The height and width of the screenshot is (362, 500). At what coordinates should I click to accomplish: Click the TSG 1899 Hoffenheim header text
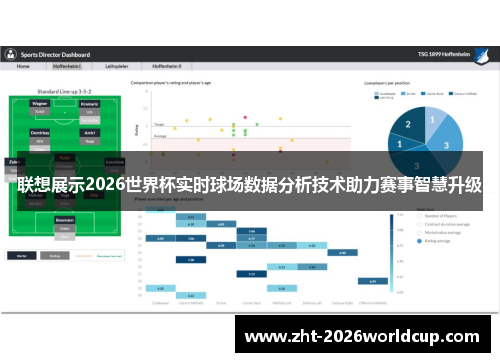click(x=444, y=54)
